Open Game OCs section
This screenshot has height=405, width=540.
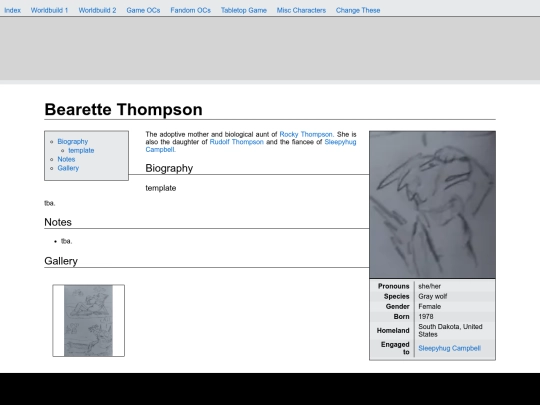[143, 10]
